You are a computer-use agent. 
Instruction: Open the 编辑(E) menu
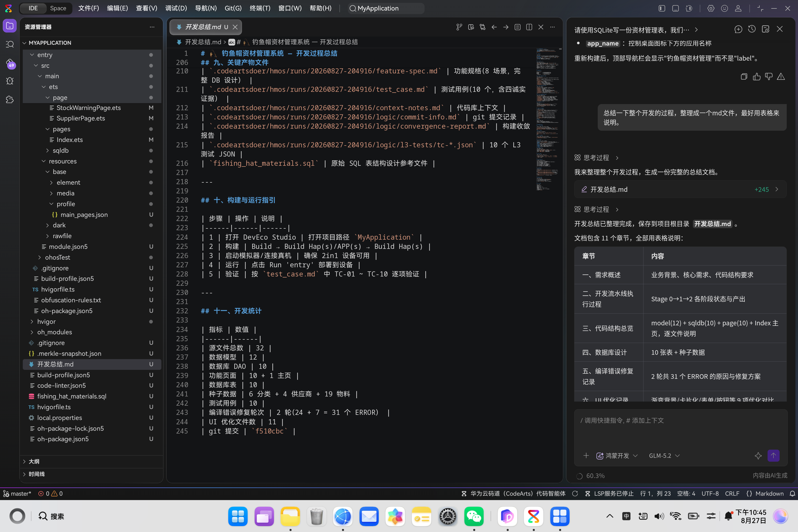tap(117, 8)
